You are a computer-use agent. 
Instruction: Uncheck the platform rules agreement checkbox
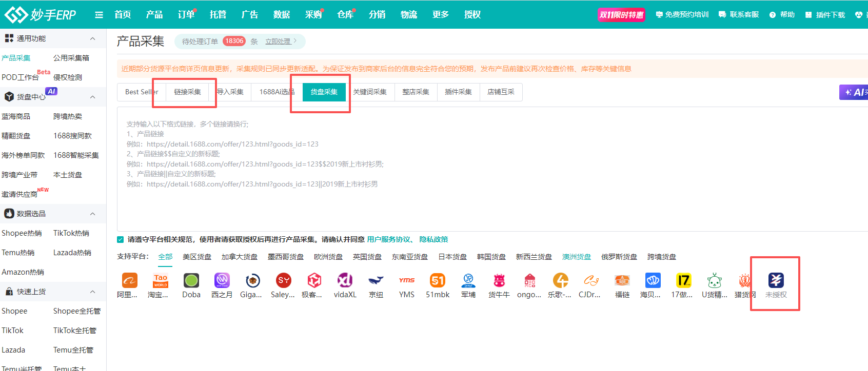click(x=121, y=239)
